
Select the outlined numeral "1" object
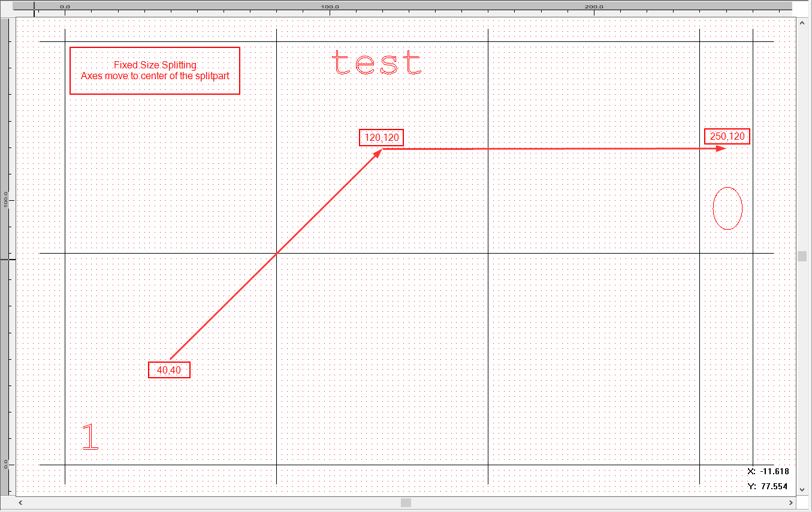coord(90,436)
